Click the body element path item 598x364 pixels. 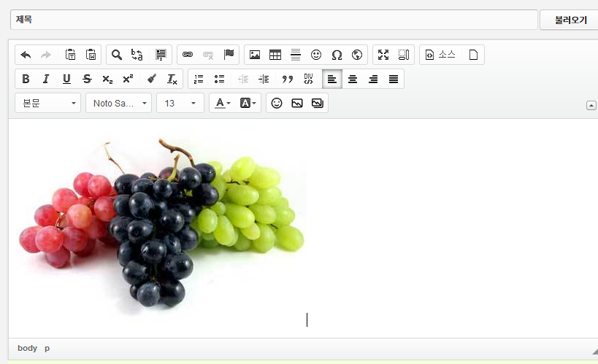(x=27, y=348)
